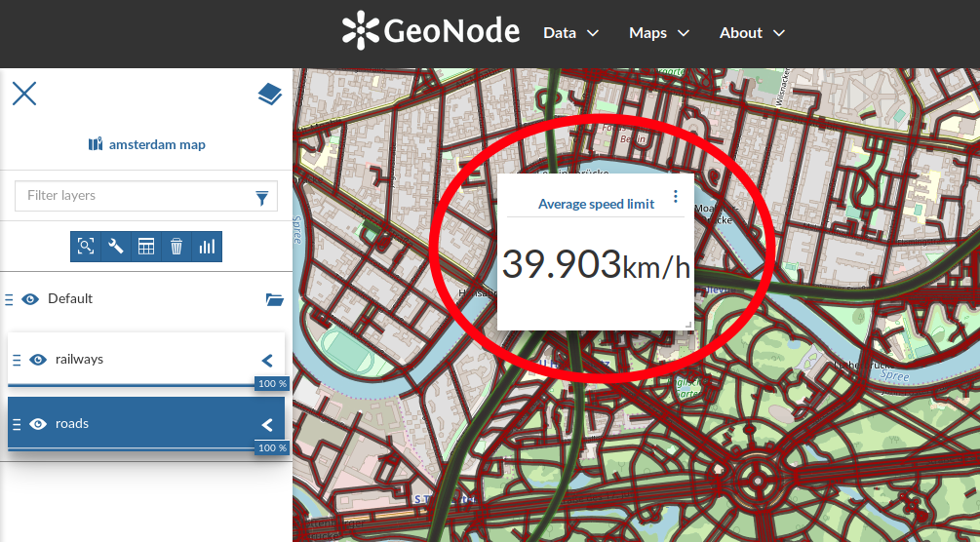Open layer settings wrench tool
The image size is (980, 542).
116,247
